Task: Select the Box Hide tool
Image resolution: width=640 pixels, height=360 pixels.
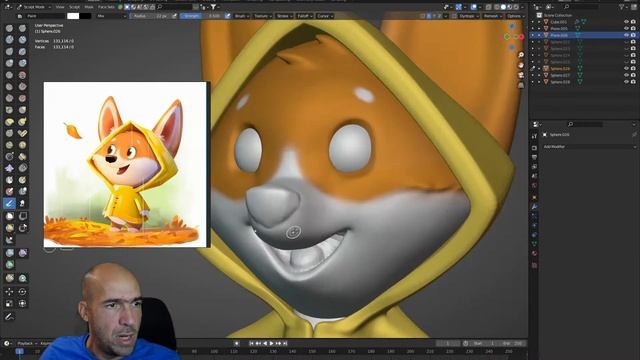Action: (x=22, y=216)
